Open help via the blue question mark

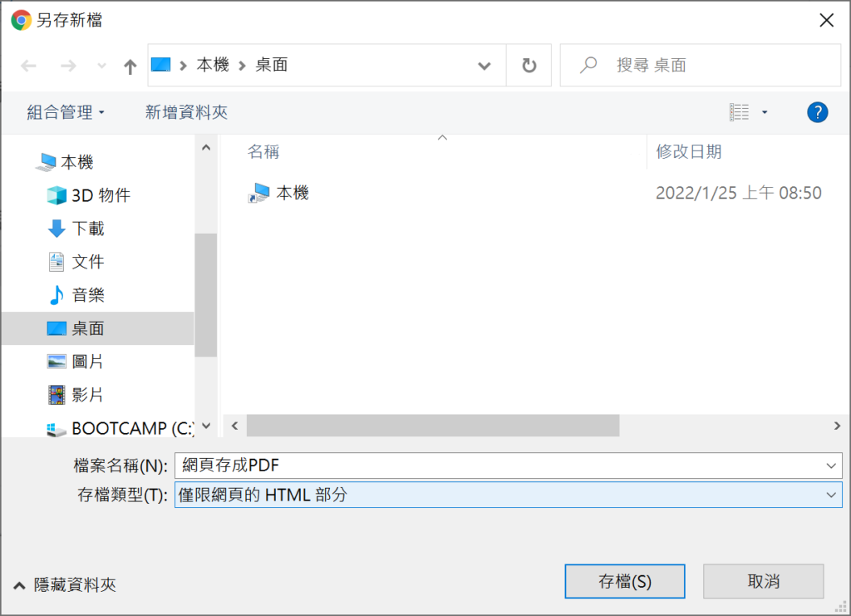(818, 112)
